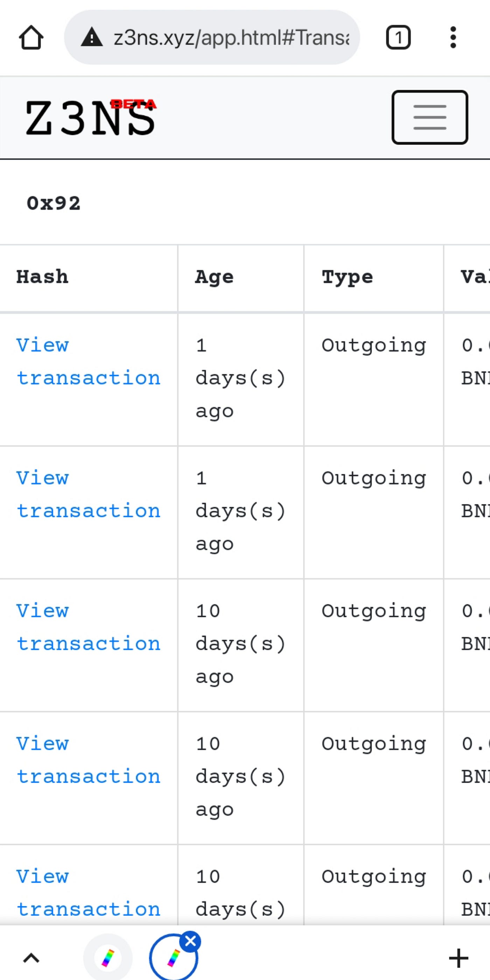490x980 pixels.
Task: Click the Type column header
Action: pos(347,277)
